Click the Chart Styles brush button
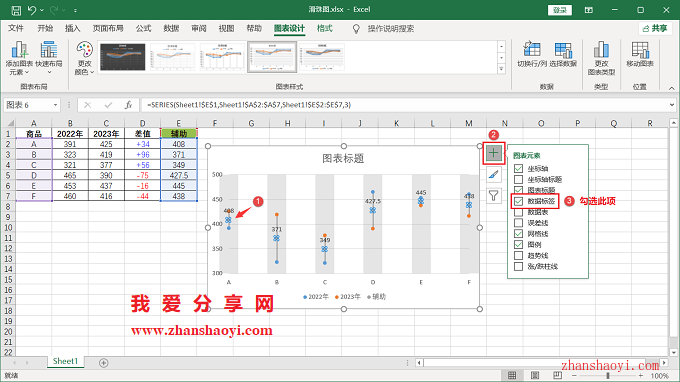Viewport: 680px width, 382px height. click(x=494, y=174)
